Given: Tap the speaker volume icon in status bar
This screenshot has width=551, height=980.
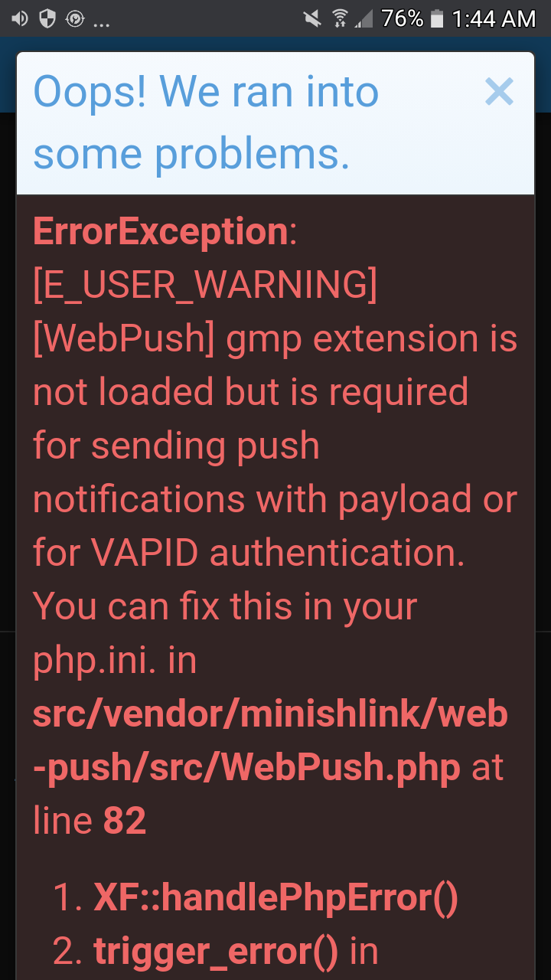Looking at the screenshot, I should pyautogui.click(x=20, y=18).
